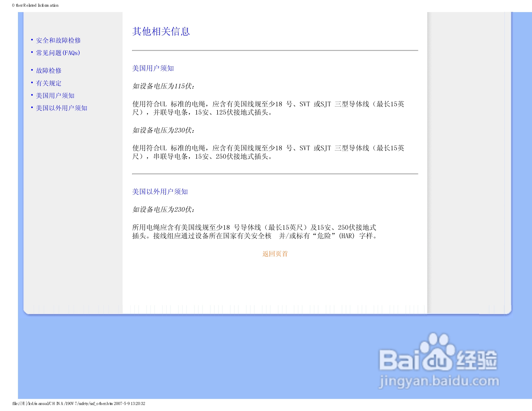Click the Other Related Information header text
This screenshot has height=411, width=532.
(35, 5)
